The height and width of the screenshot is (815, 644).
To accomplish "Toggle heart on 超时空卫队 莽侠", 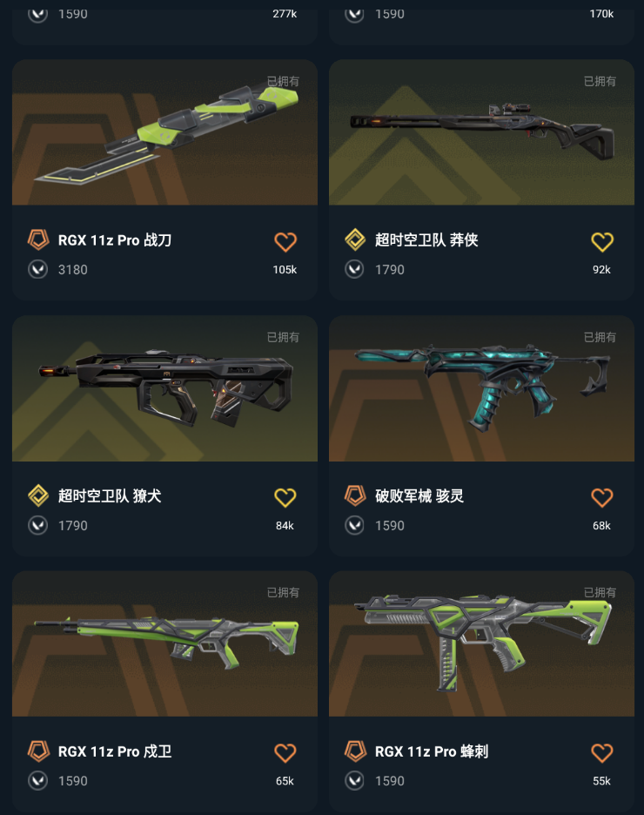I will [602, 242].
